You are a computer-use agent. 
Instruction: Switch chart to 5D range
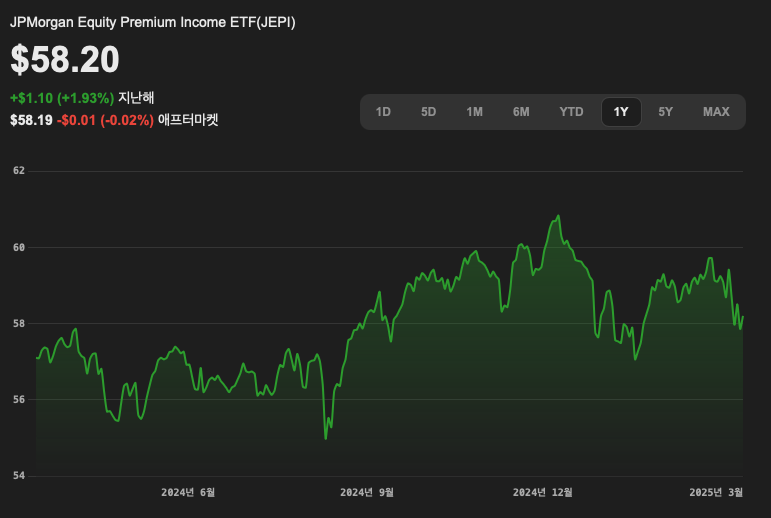click(428, 112)
